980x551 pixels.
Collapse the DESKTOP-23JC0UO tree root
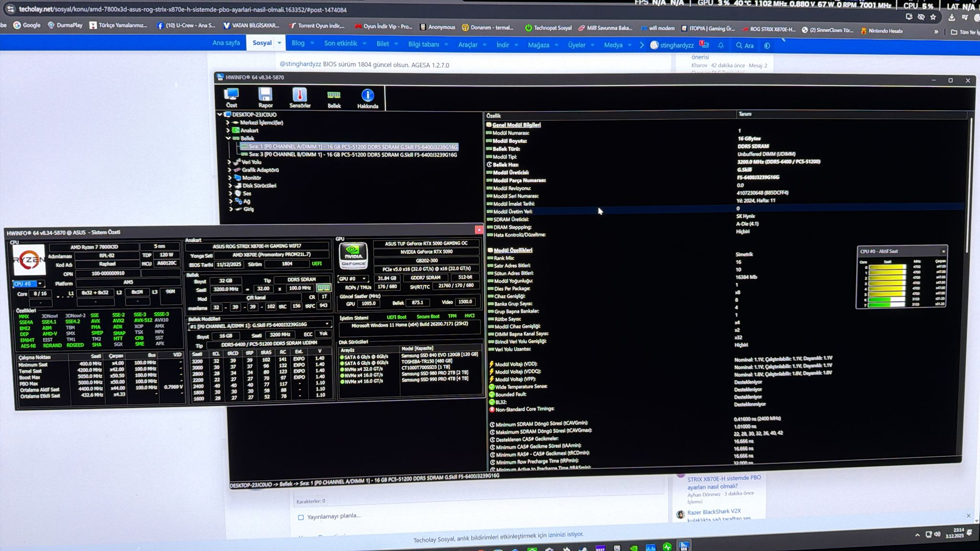[220, 114]
